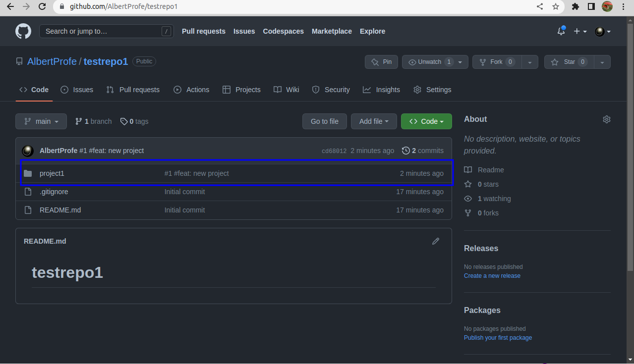The height and width of the screenshot is (364, 634).
Task: Click the project1 folder icon
Action: (x=28, y=173)
